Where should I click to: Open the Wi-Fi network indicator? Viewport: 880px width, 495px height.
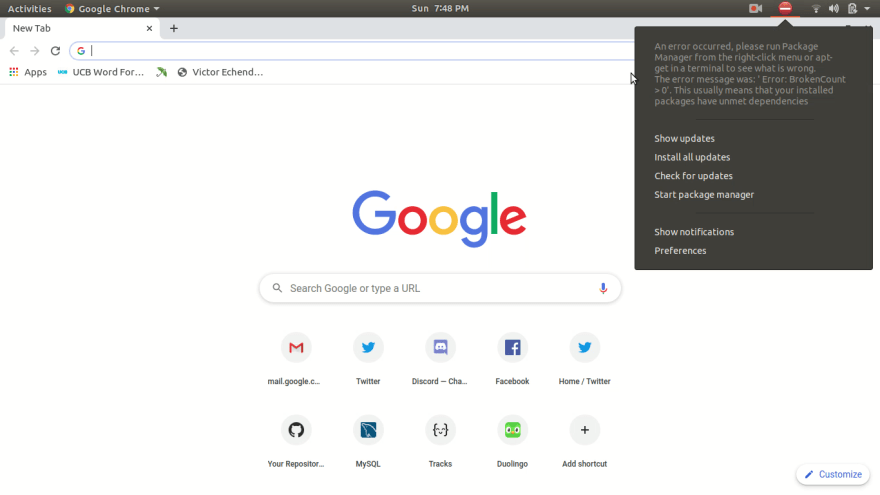click(x=816, y=8)
